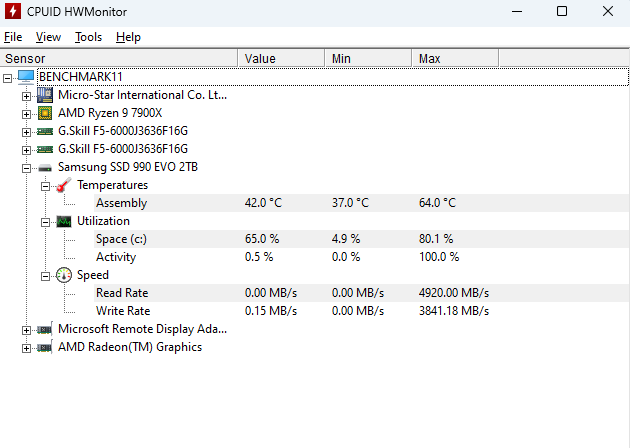Click the BENCHMARK11 computer icon

[26, 77]
